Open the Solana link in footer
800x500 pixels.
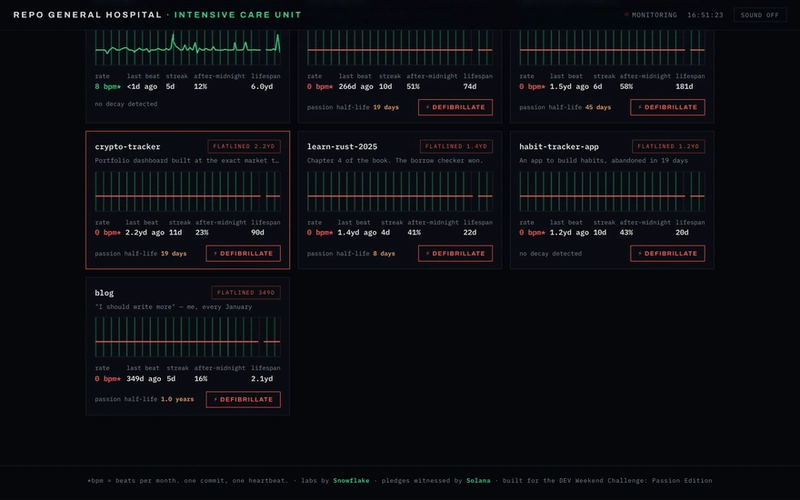pos(478,481)
